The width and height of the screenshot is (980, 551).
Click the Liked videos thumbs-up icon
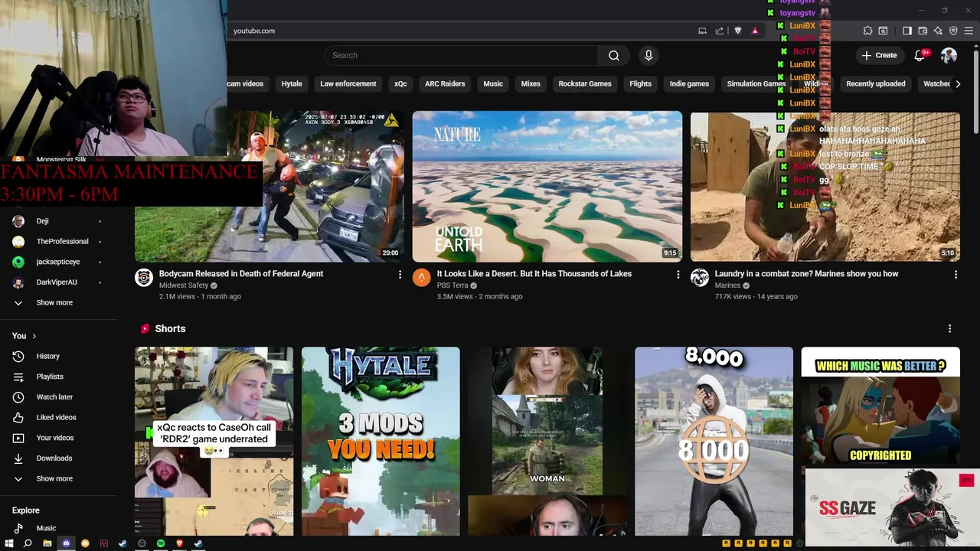18,417
